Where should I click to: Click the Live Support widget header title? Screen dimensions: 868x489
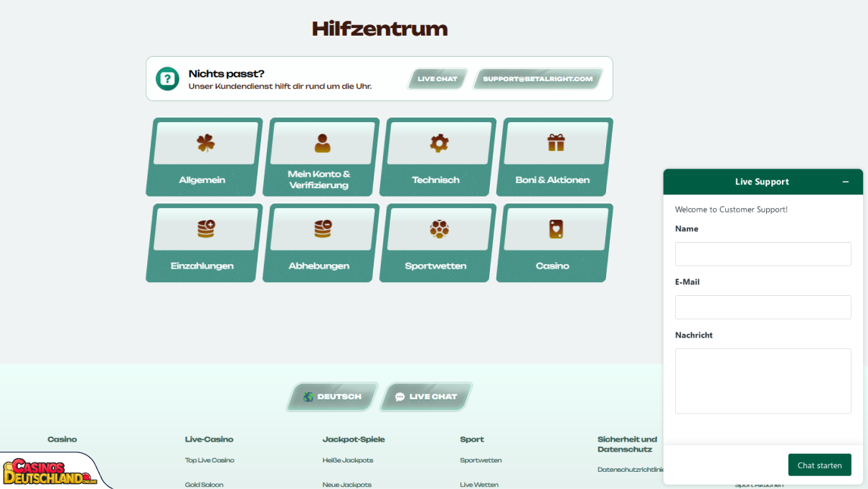762,182
